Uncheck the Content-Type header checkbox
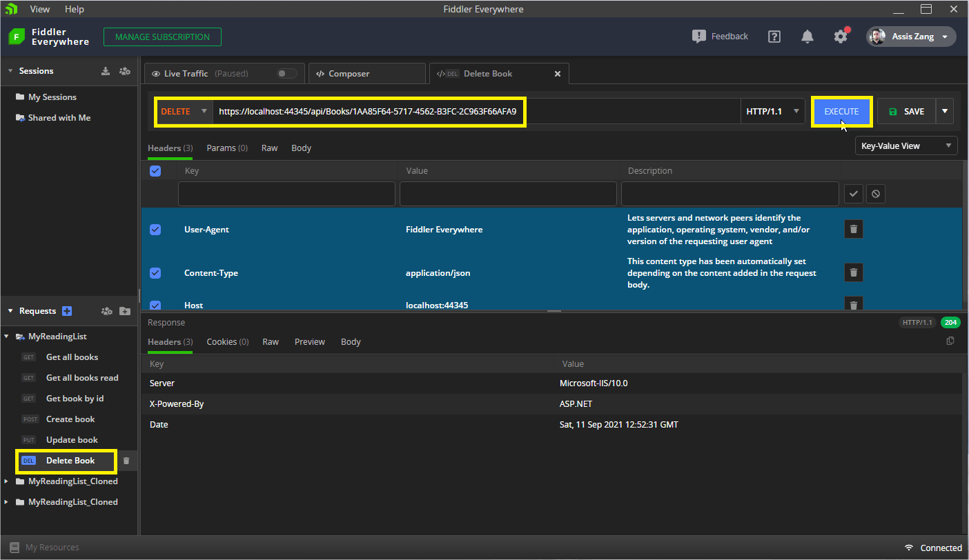Screen dimensions: 969x560 (x=155, y=273)
